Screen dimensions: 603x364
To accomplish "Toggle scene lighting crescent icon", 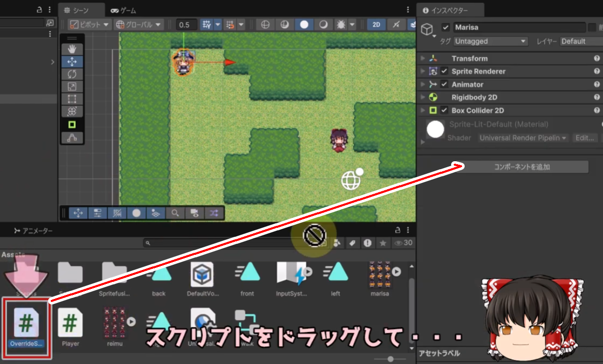I will (x=323, y=25).
